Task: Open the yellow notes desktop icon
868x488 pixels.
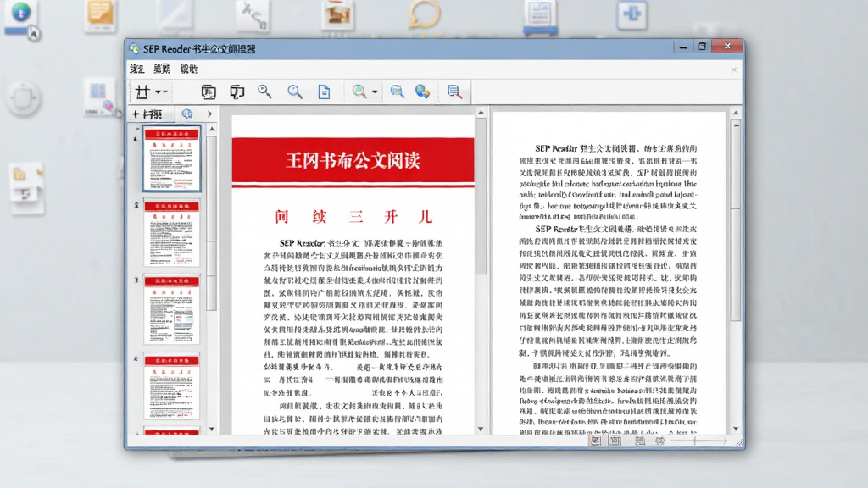Action: click(x=100, y=15)
